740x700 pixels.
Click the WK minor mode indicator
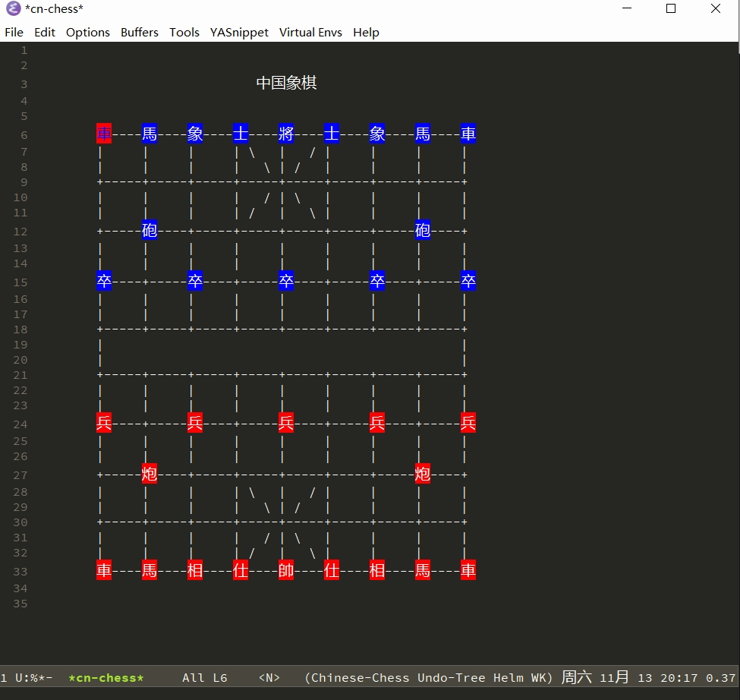538,678
